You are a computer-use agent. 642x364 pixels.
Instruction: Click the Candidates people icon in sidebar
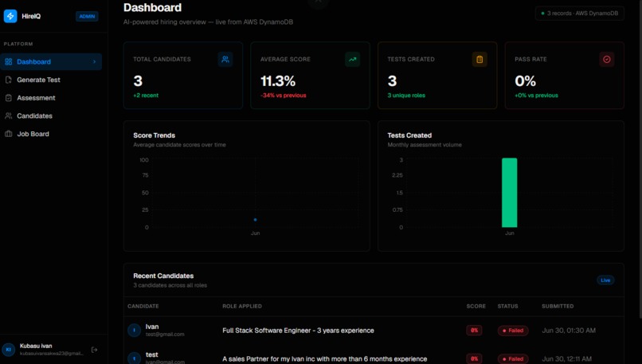pos(8,115)
